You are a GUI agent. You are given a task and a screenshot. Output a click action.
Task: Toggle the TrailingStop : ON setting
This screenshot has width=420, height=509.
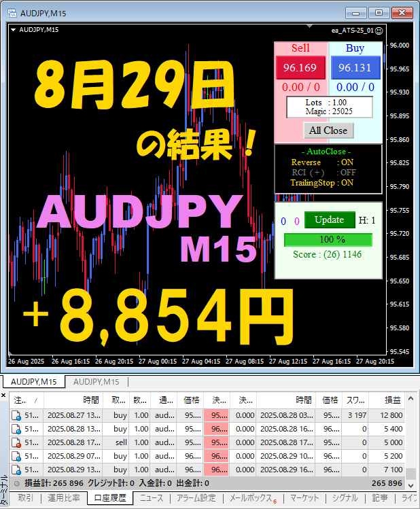click(321, 183)
